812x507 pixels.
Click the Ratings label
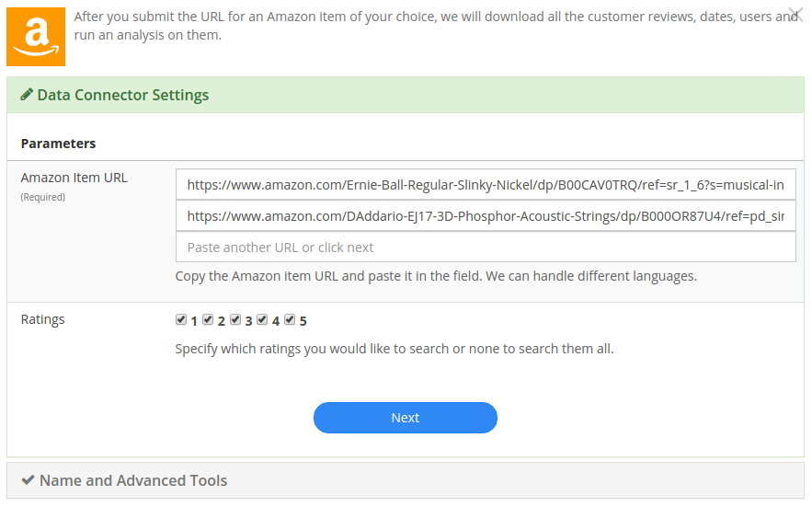click(x=42, y=319)
